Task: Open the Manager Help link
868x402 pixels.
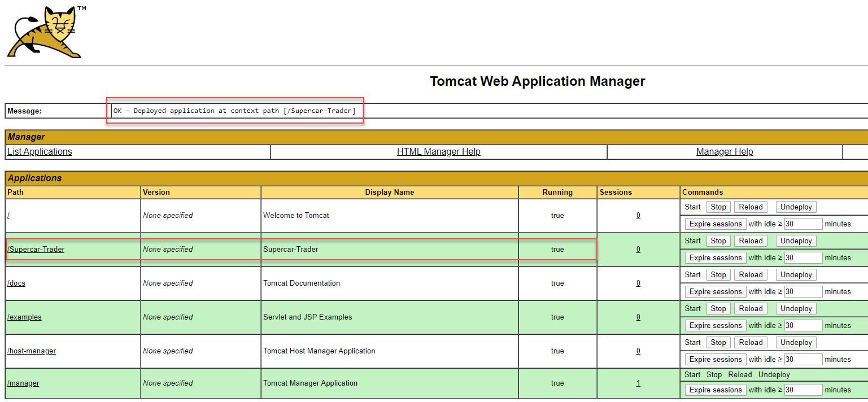Action: (725, 151)
